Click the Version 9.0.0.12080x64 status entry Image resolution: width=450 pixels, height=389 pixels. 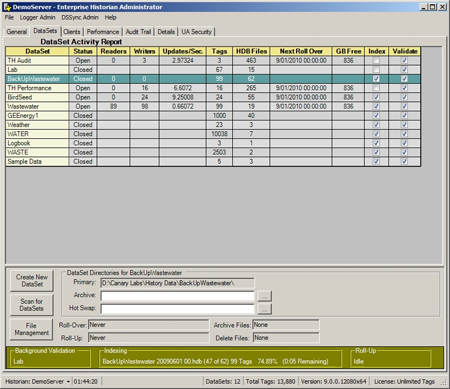point(333,381)
